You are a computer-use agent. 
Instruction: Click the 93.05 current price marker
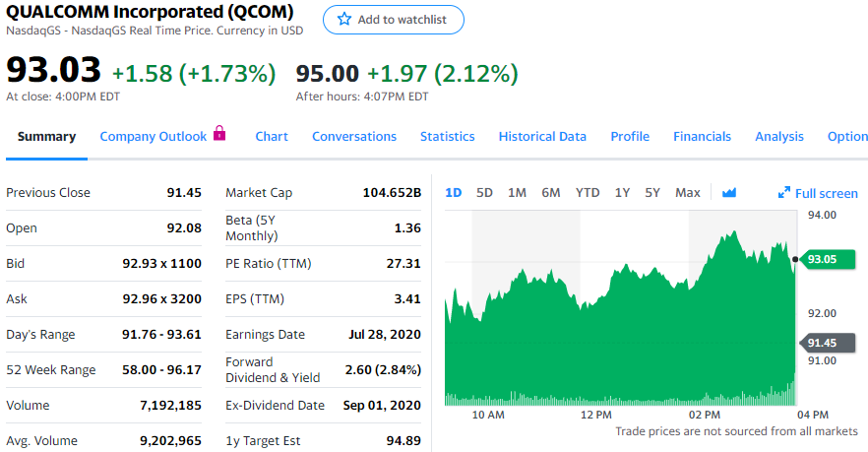(x=829, y=259)
